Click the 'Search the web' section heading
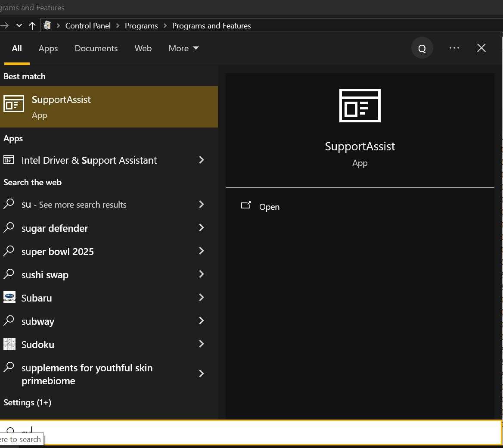Screen dimensions: 503x448 pyautogui.click(x=32, y=182)
